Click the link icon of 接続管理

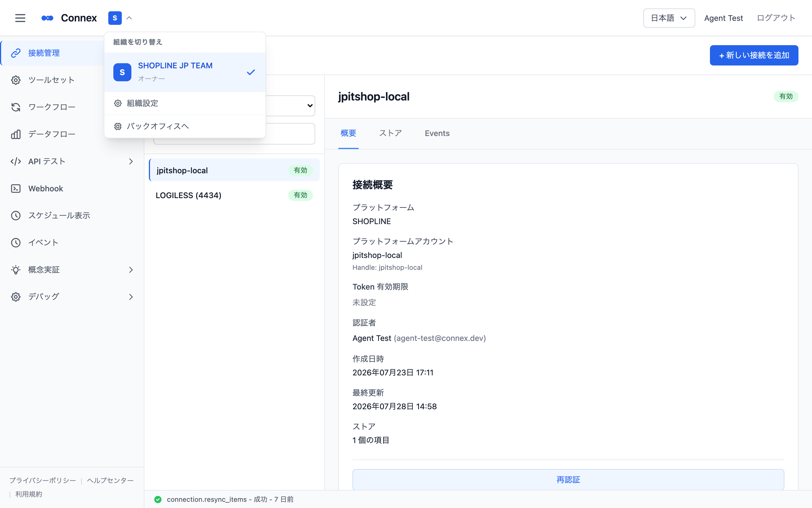point(16,53)
